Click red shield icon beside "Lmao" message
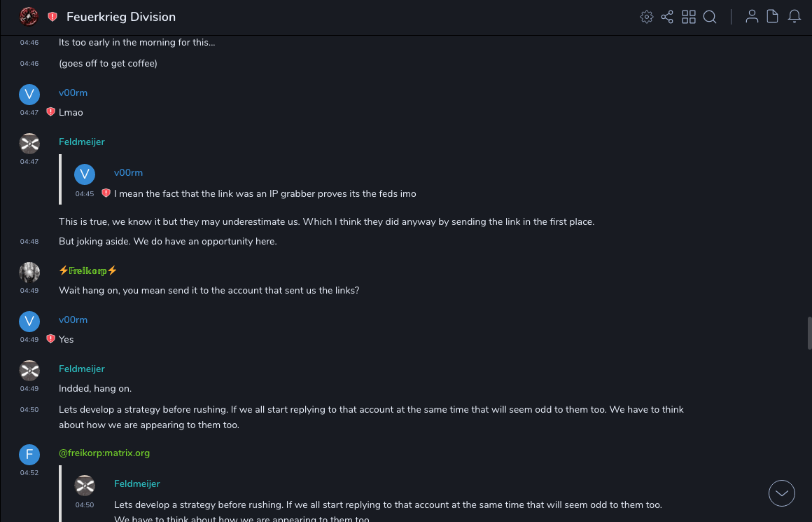Viewport: 812px width, 522px height. tap(50, 112)
